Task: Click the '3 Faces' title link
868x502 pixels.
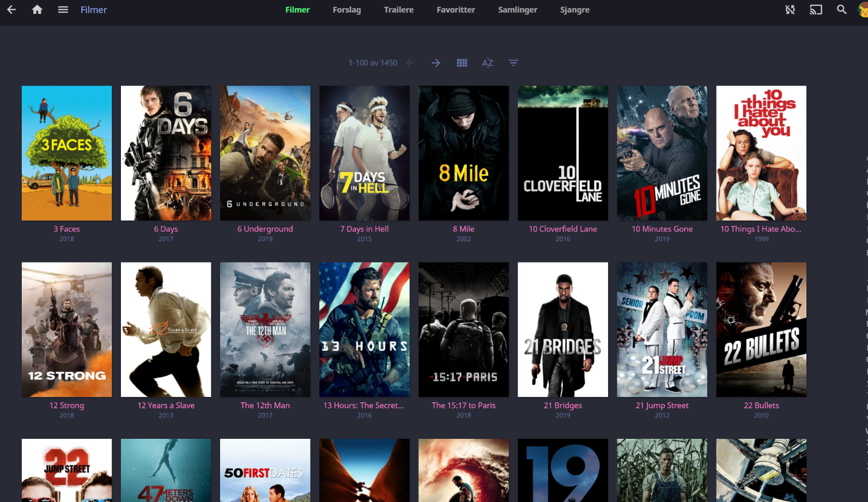Action: (66, 229)
